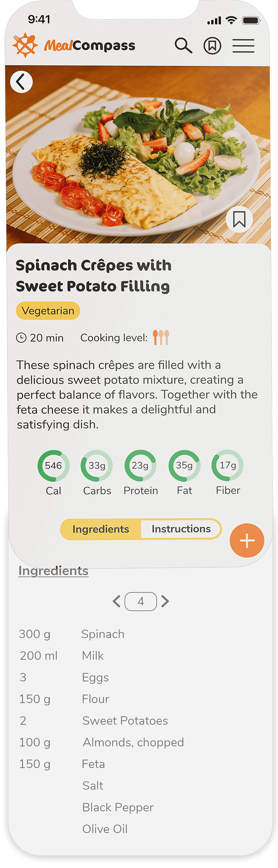Click the serving count number field
The width and height of the screenshot is (278, 868).
tap(141, 601)
